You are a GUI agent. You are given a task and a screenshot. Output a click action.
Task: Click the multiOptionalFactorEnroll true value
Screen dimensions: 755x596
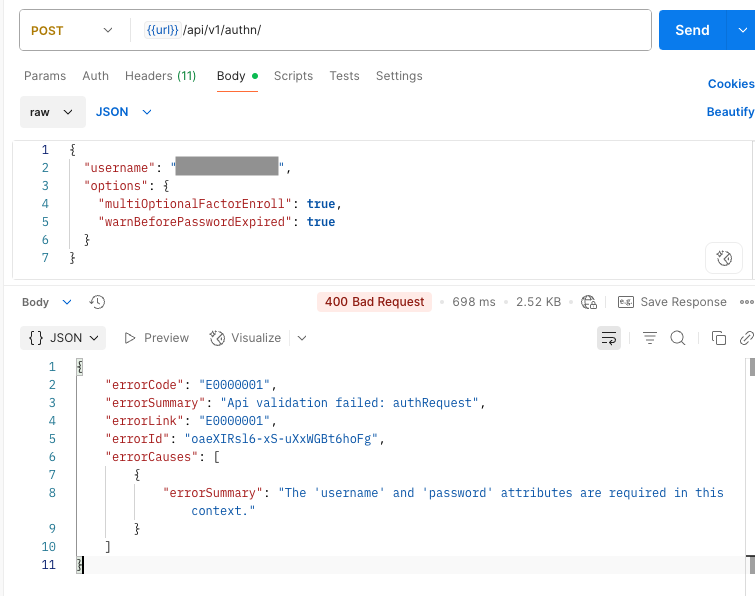point(321,204)
